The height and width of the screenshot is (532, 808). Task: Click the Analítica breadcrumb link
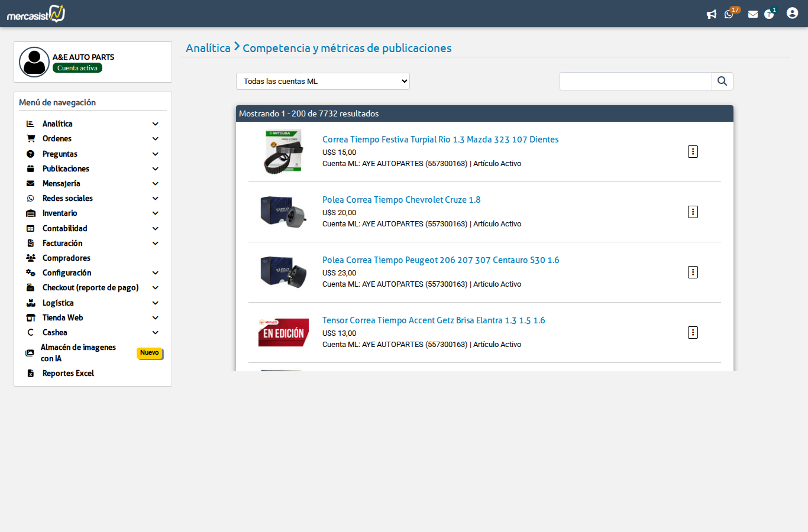click(x=208, y=48)
